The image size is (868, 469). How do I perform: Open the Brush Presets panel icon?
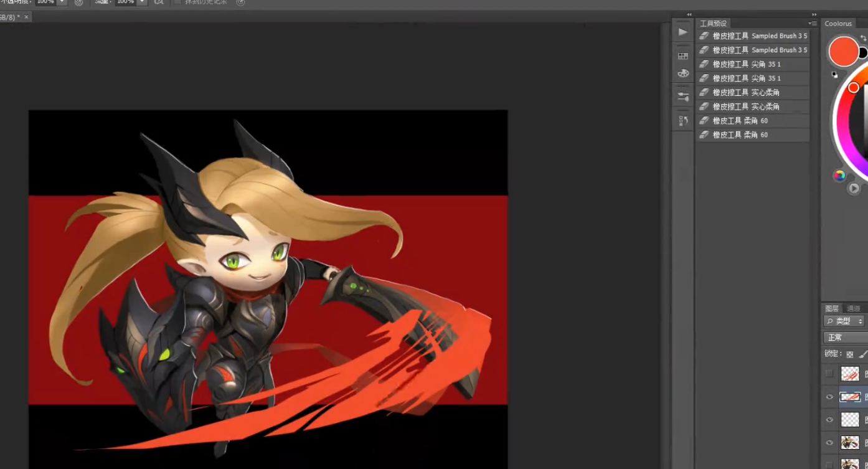tap(683, 97)
